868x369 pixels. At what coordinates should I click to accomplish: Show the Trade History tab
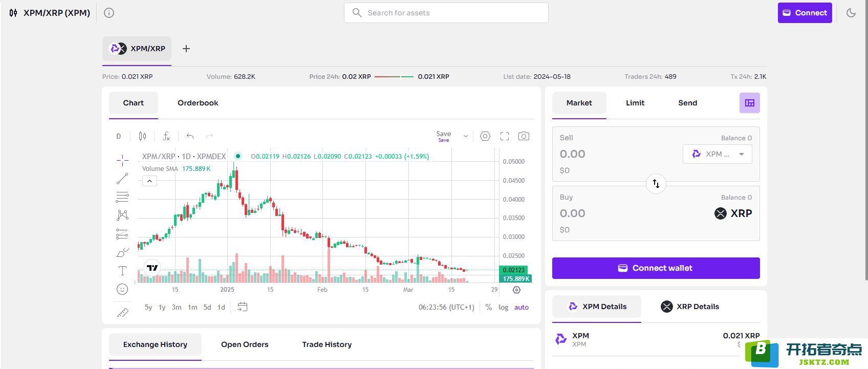tap(327, 344)
